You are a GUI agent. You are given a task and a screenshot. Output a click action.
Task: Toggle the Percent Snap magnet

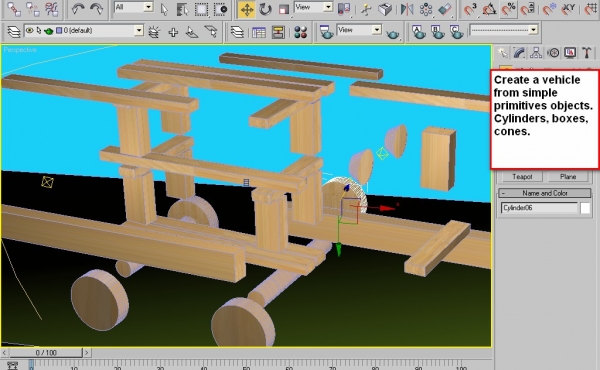[x=509, y=9]
